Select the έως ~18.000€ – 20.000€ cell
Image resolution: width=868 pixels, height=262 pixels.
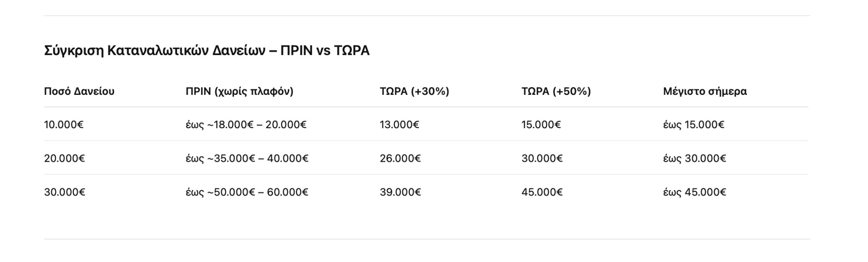[x=246, y=125]
